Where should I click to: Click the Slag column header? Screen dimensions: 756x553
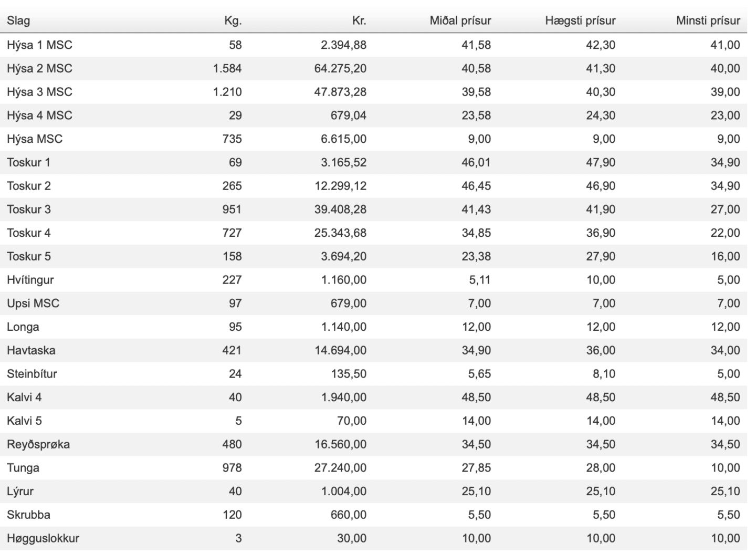point(18,21)
